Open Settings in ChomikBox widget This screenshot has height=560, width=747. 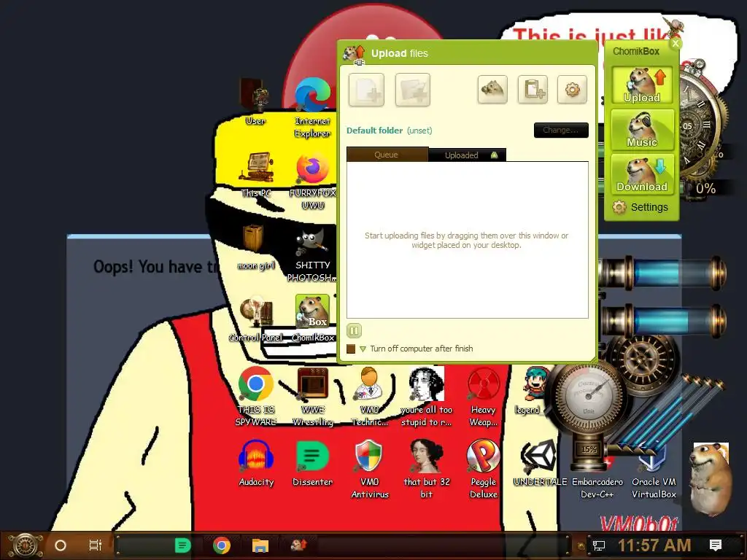click(640, 207)
